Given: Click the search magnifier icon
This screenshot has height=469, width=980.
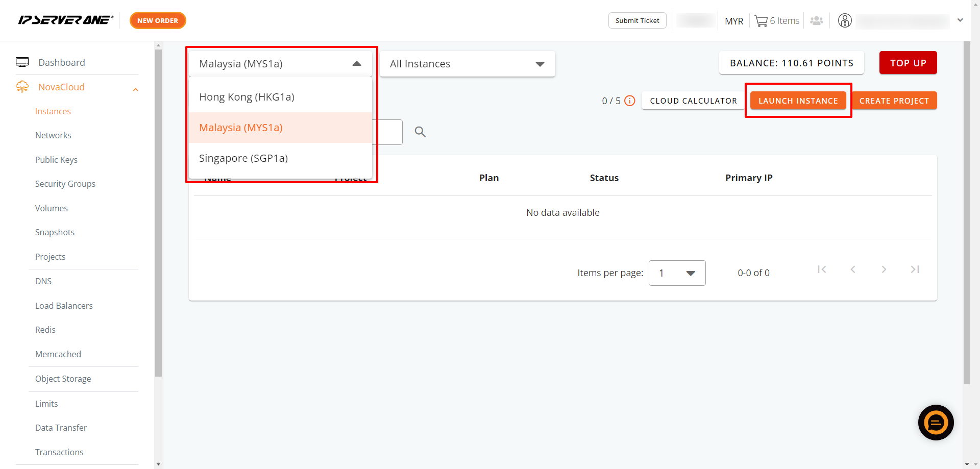Looking at the screenshot, I should point(420,132).
